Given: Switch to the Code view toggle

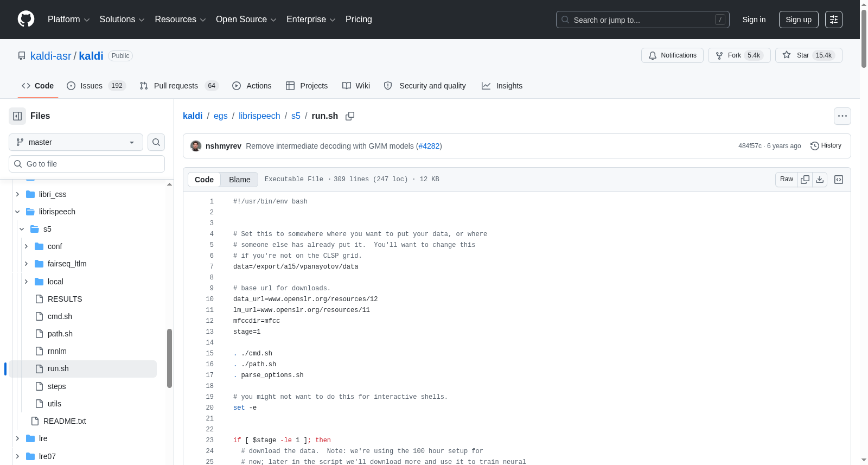Looking at the screenshot, I should (x=204, y=180).
